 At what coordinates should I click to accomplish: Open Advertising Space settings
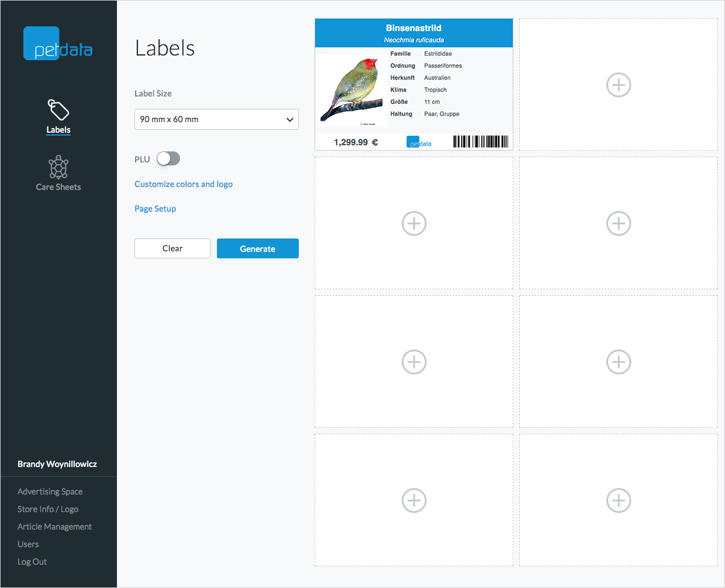[50, 491]
